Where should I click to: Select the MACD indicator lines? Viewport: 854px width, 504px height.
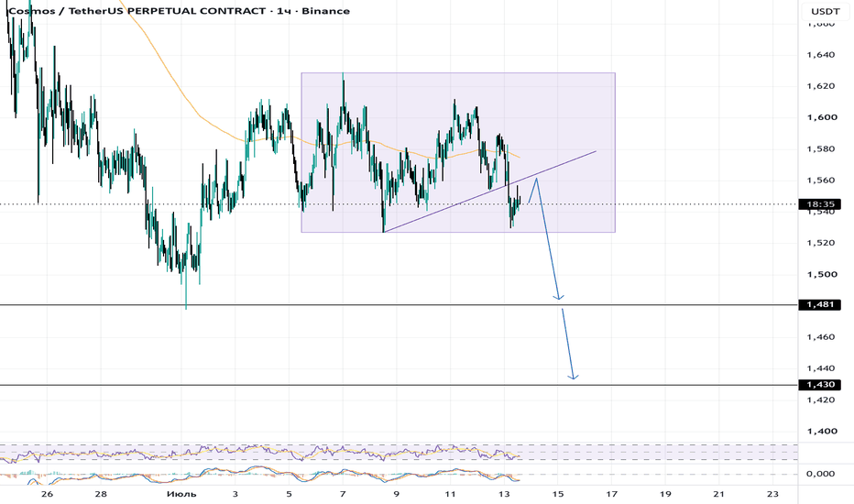[261, 475]
